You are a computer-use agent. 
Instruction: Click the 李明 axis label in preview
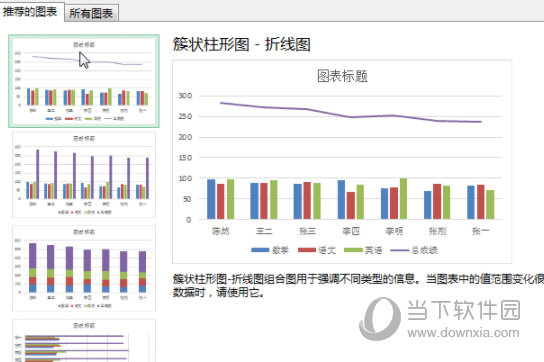click(394, 231)
